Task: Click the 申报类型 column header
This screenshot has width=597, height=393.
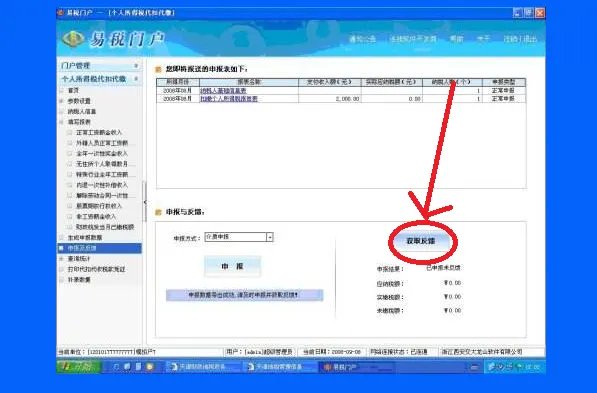Action: pos(504,82)
